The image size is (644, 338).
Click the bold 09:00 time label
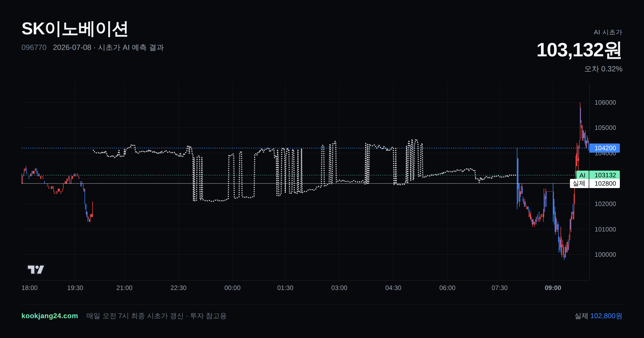pyautogui.click(x=553, y=288)
